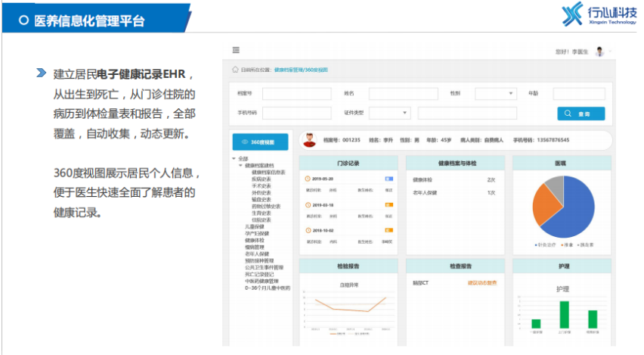The width and height of the screenshot is (644, 355).
Task: Open the 性别 dropdown
Action: tap(495, 94)
